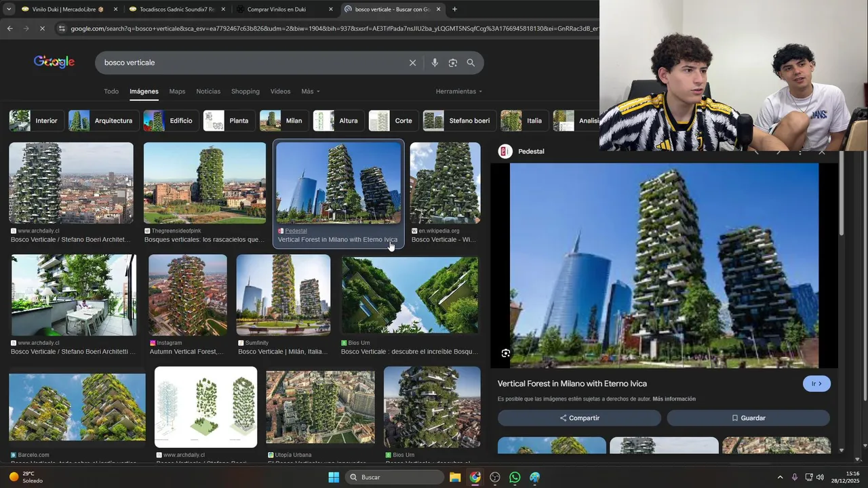Open en.wikipedia.org Bosco Verticale thumbnail
Image resolution: width=868 pixels, height=488 pixels.
pos(445,183)
